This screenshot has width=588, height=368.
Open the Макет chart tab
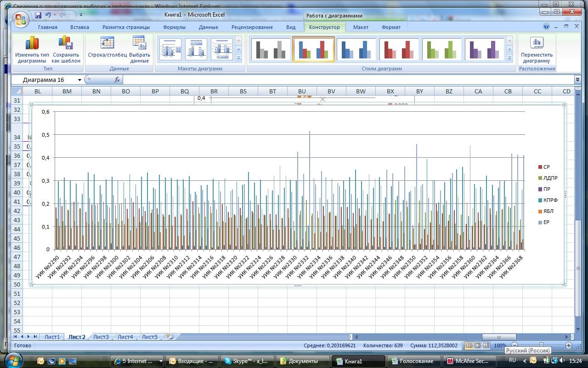coord(361,27)
